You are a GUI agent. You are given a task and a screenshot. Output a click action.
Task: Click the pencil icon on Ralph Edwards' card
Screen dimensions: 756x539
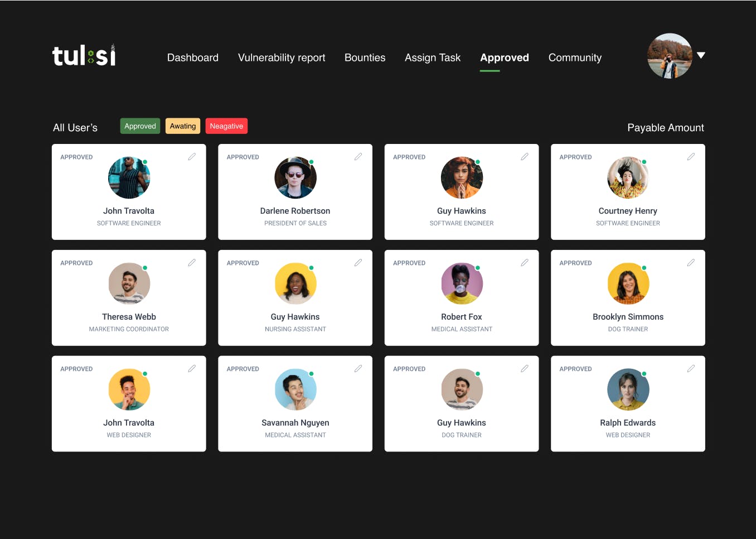[x=691, y=369]
